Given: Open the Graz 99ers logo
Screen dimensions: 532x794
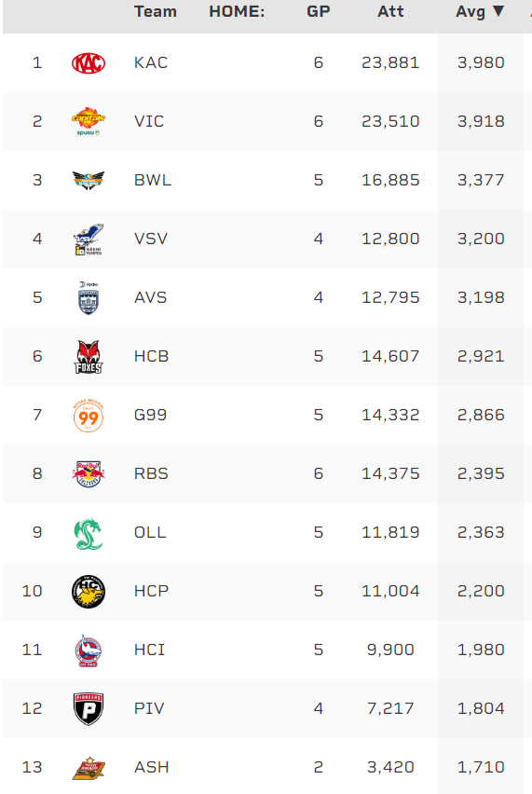Looking at the screenshot, I should (89, 416).
